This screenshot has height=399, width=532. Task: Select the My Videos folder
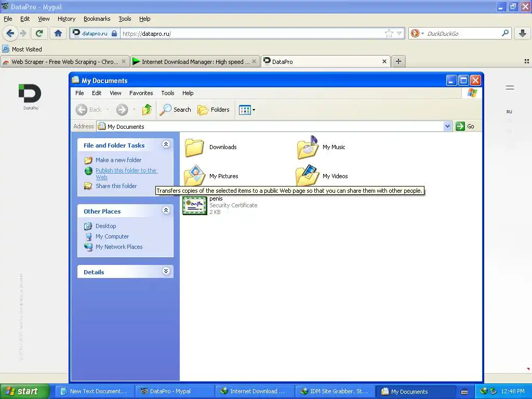coord(322,176)
